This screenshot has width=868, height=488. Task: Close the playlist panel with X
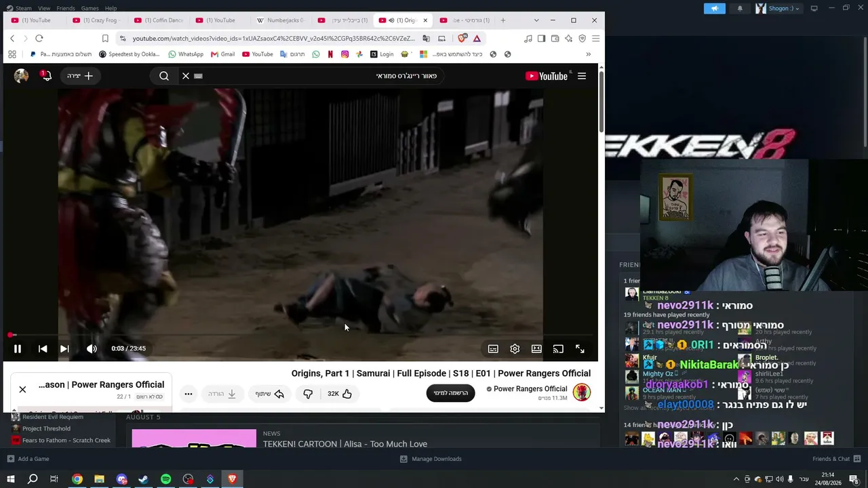(22, 389)
